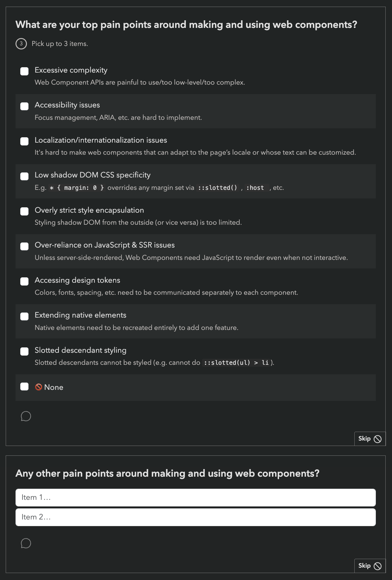Open the comment bubble under the text inputs
The width and height of the screenshot is (392, 580).
pyautogui.click(x=25, y=544)
